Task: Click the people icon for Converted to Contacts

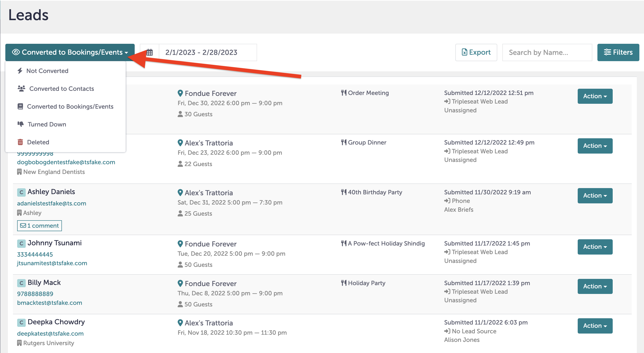Action: click(x=22, y=88)
